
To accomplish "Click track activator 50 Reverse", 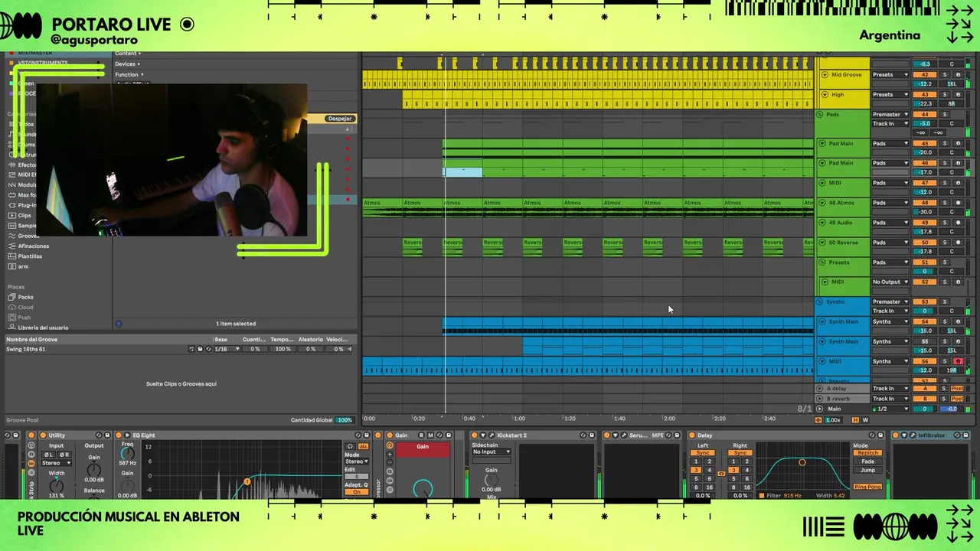I will tap(925, 243).
